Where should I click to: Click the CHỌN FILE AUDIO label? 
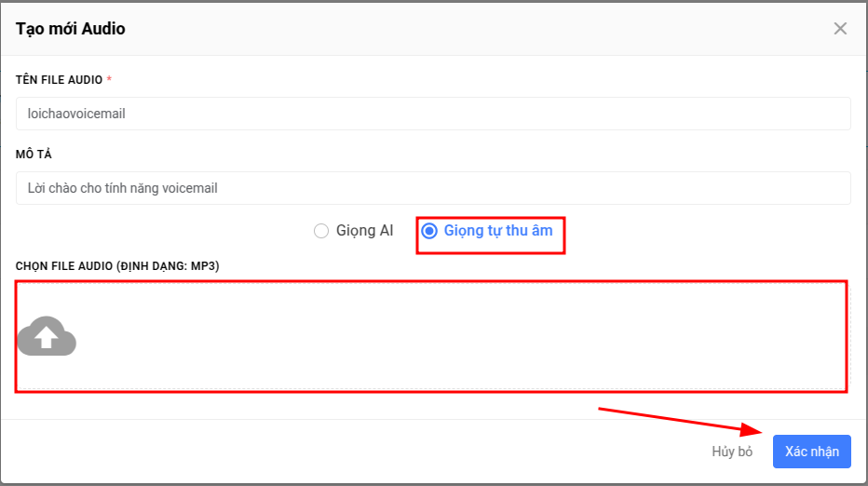pyautogui.click(x=117, y=266)
